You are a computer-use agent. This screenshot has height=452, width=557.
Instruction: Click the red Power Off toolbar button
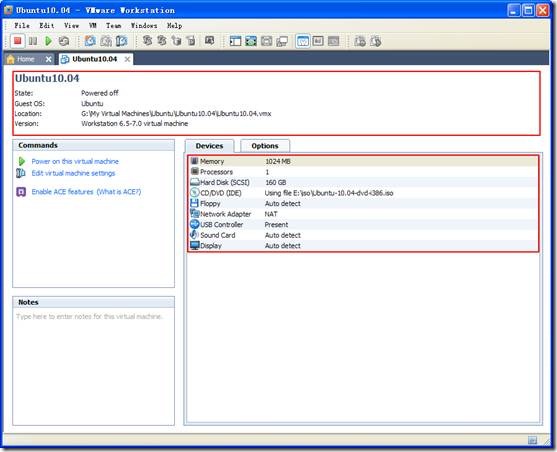[x=17, y=41]
